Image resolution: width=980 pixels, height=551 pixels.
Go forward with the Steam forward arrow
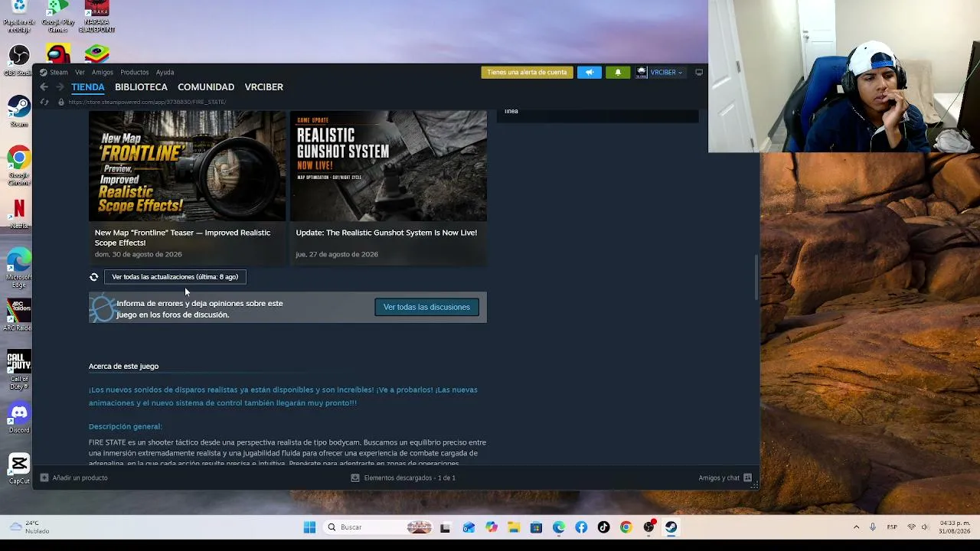point(59,87)
